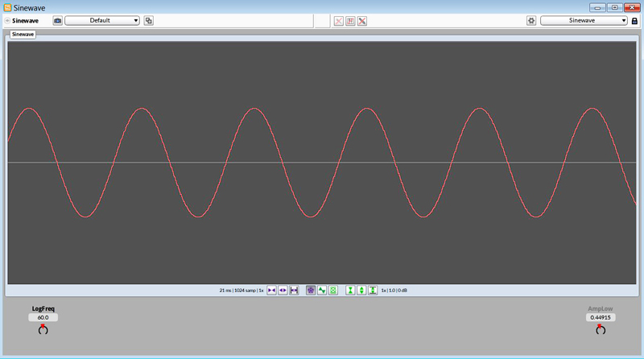The height and width of the screenshot is (359, 644).
Task: Toggle the purple freeze snowflake icon
Action: pyautogui.click(x=311, y=291)
